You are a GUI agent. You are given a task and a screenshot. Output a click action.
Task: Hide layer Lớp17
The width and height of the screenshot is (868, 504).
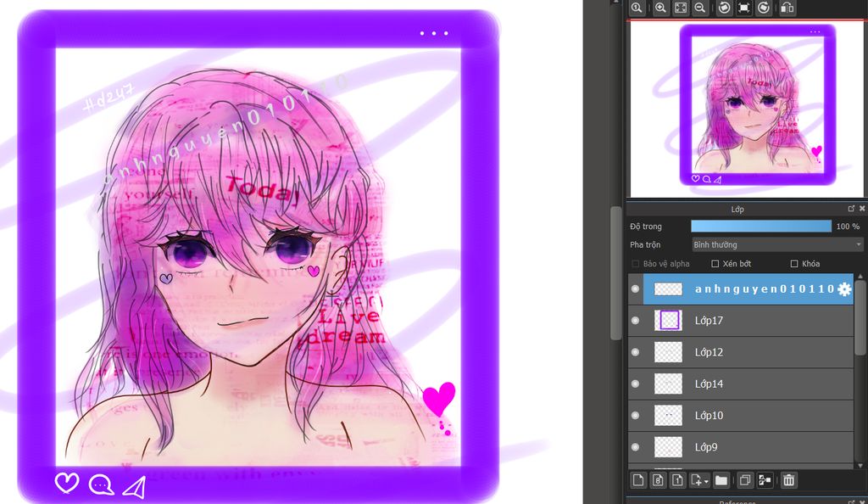pos(636,320)
